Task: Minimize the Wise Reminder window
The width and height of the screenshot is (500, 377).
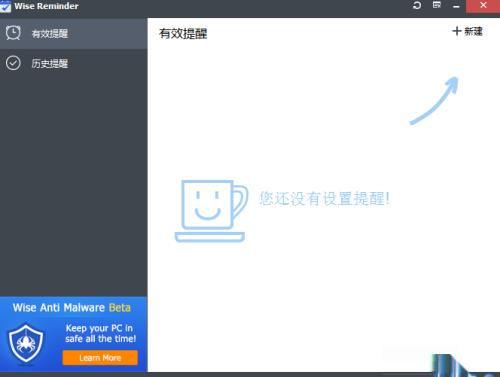Action: (456, 6)
